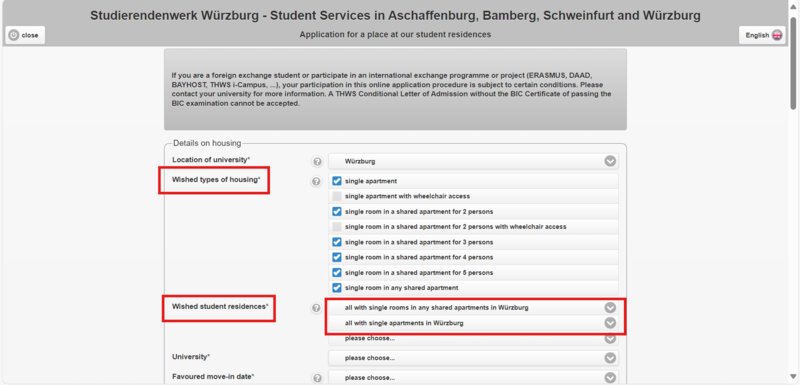
Task: Click the close button in the header
Action: (25, 35)
